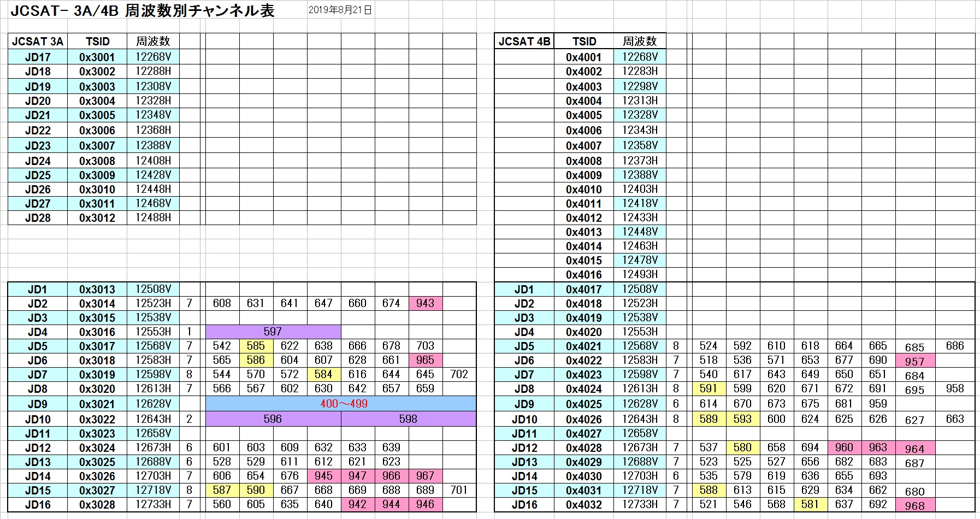Click yellow channel cell 584
The image size is (980, 519).
(323, 374)
